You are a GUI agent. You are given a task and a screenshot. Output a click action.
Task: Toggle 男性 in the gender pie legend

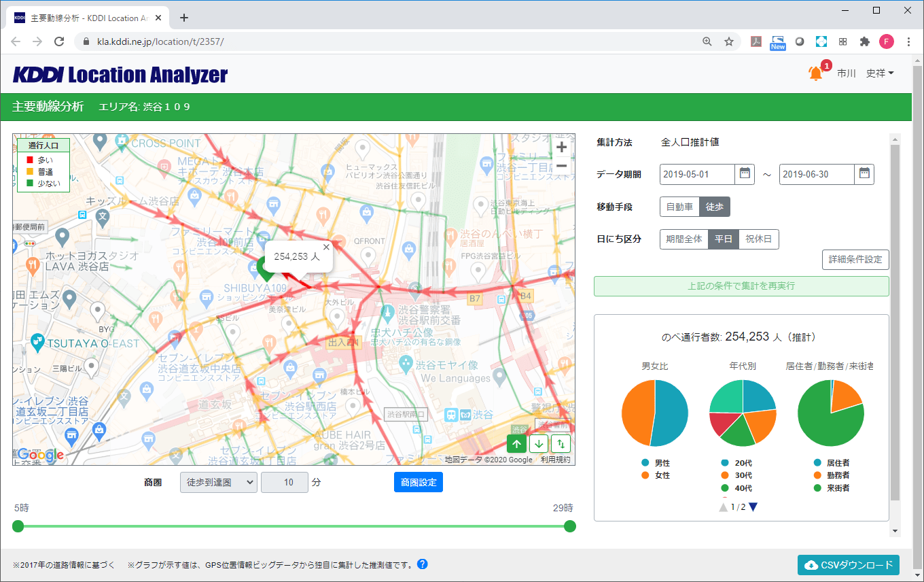(656, 463)
